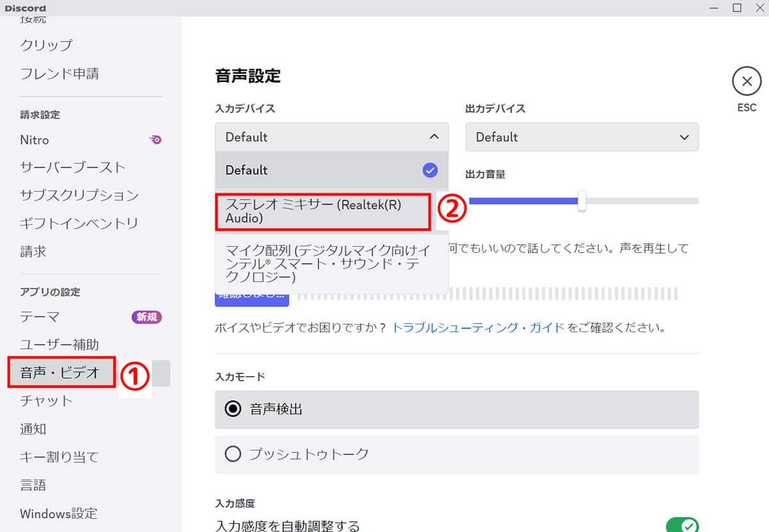Click the 出力音量 label

pos(485,174)
